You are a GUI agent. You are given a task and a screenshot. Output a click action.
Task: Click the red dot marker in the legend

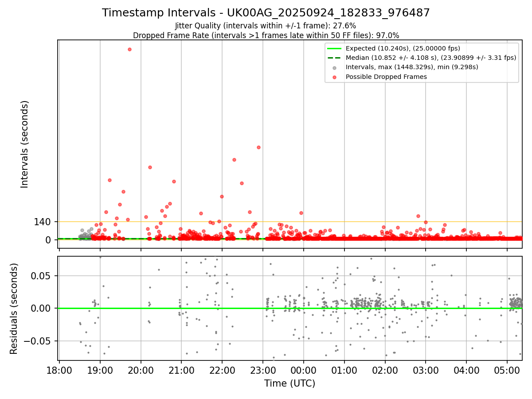point(335,77)
